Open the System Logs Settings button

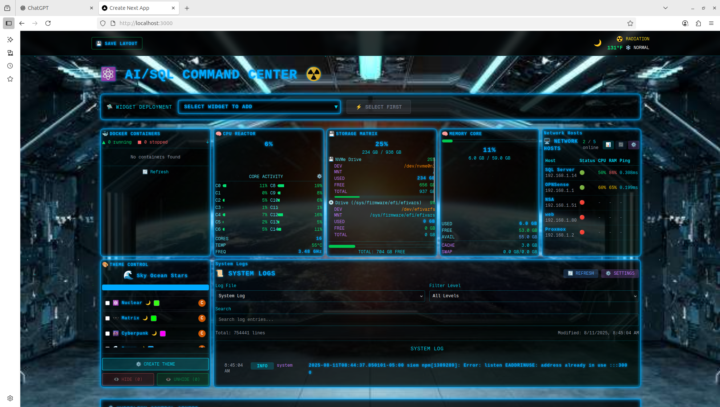coord(620,273)
